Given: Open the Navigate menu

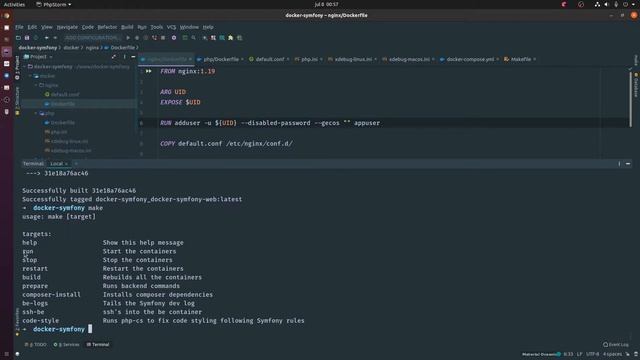Looking at the screenshot, I should tap(67, 27).
